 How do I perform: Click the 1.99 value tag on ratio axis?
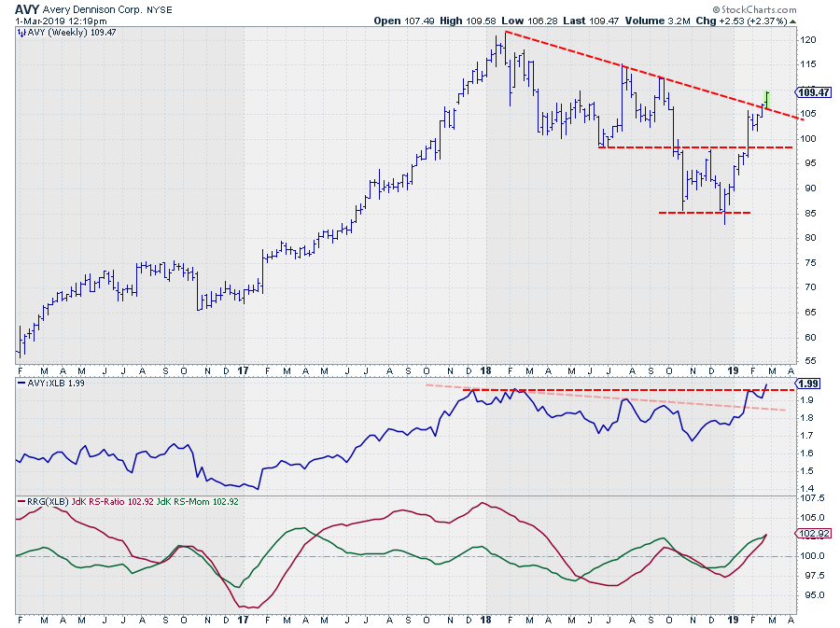[x=808, y=384]
